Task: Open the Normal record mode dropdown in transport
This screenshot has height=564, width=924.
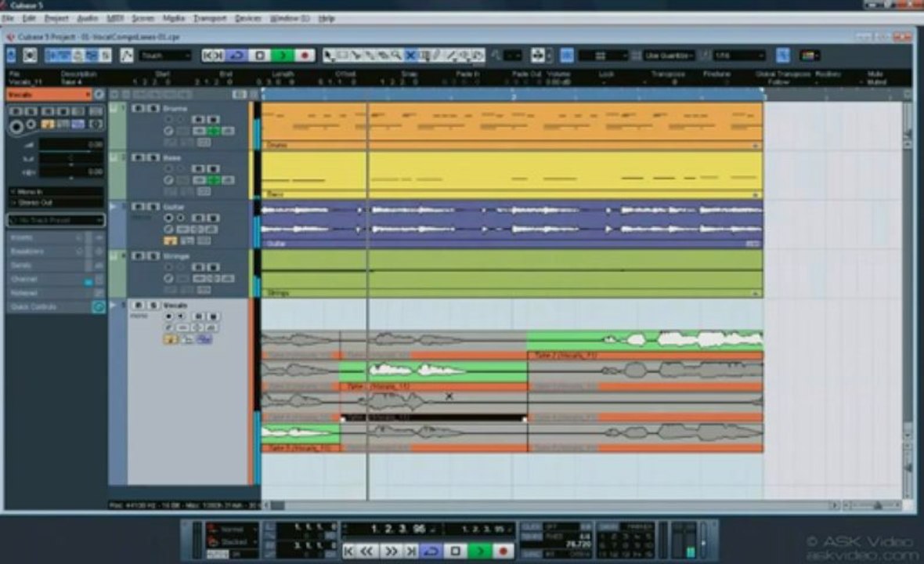Action: tap(233, 530)
